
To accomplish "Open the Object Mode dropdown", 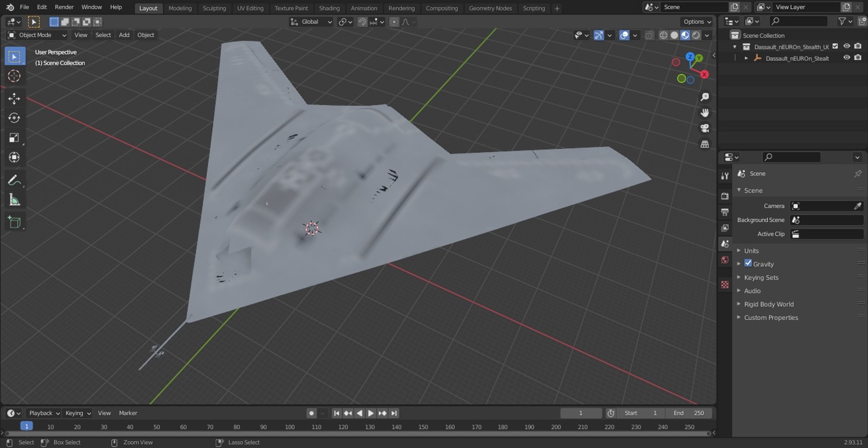I will [x=37, y=35].
